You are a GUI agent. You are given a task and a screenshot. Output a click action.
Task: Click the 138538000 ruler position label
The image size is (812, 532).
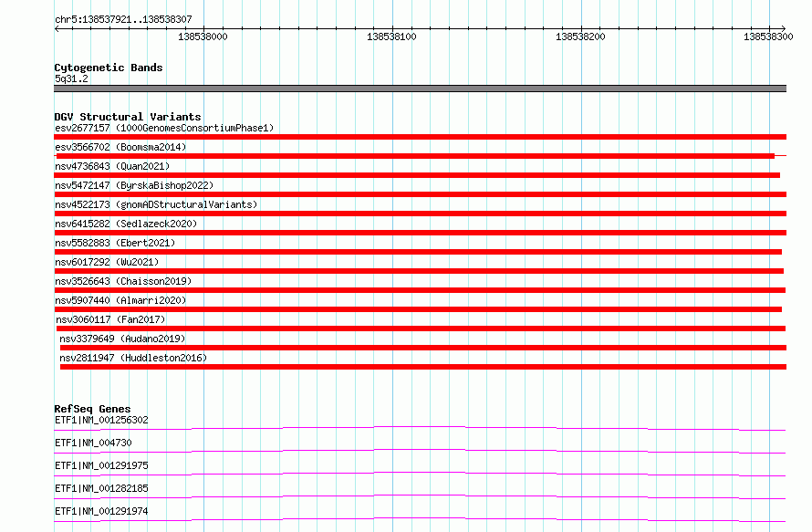[203, 37]
